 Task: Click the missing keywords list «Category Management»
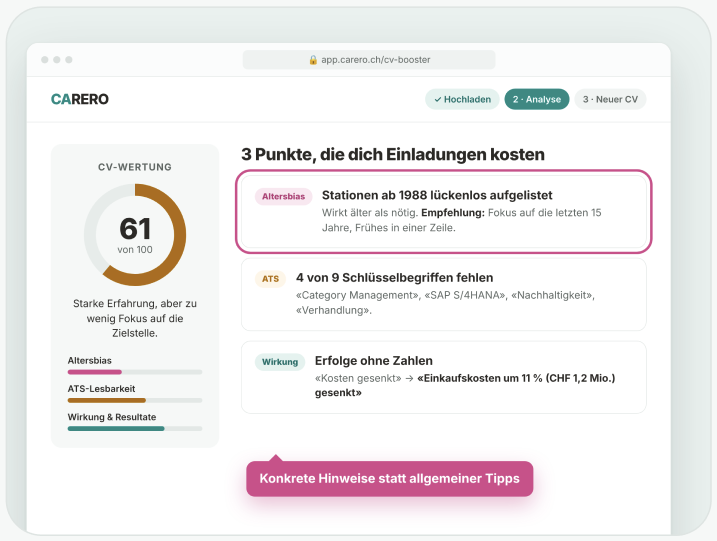coord(445,302)
